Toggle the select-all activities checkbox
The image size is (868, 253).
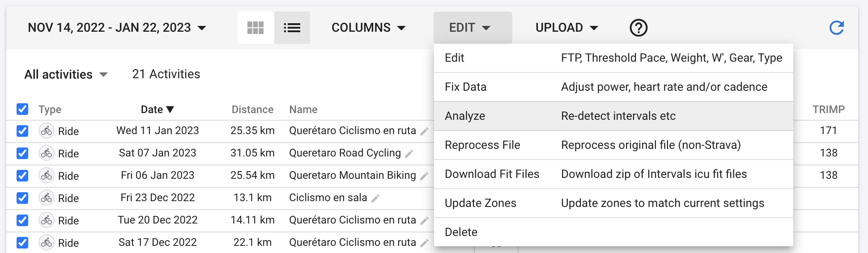point(22,109)
